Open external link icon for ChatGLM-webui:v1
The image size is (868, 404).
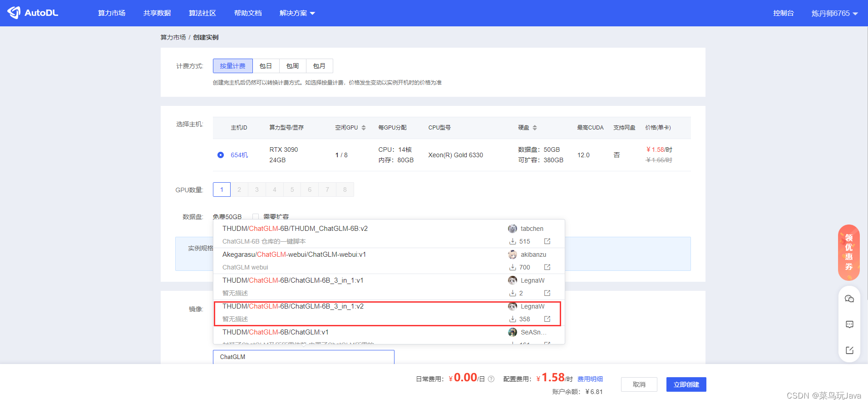click(x=547, y=267)
